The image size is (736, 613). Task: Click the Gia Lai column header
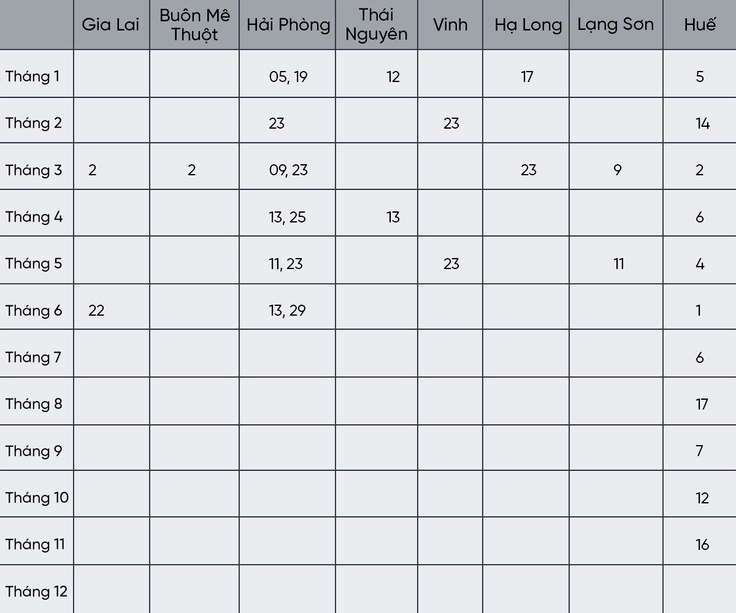pos(111,24)
